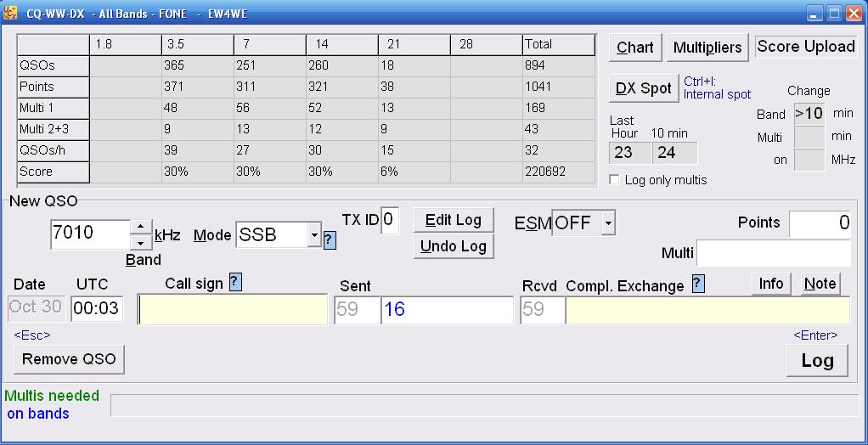Increase frequency with the kHz up arrow
Image resolution: width=868 pixels, height=445 pixels.
tap(140, 228)
